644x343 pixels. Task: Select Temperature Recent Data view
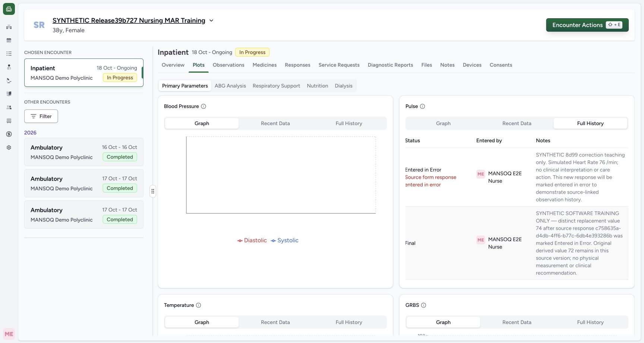tap(275, 322)
